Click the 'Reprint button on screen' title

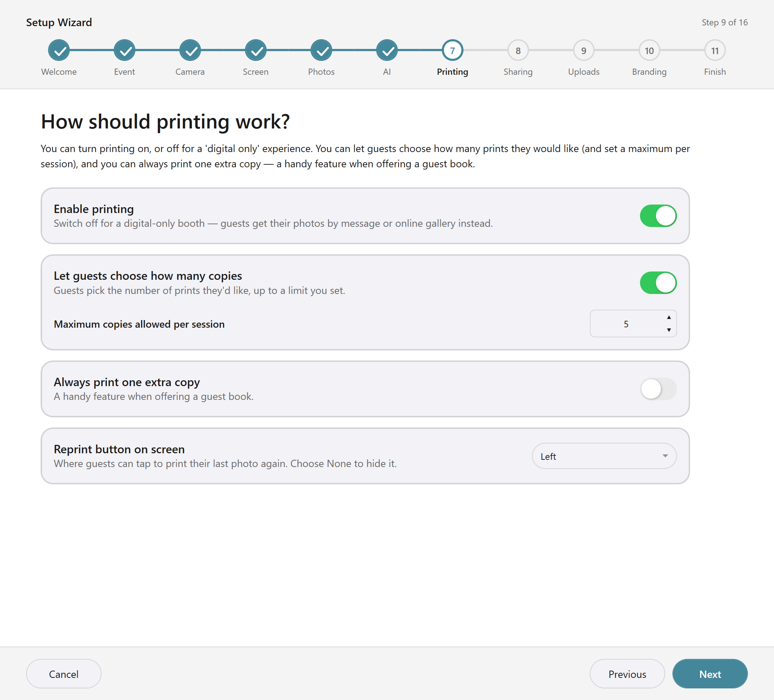click(119, 449)
